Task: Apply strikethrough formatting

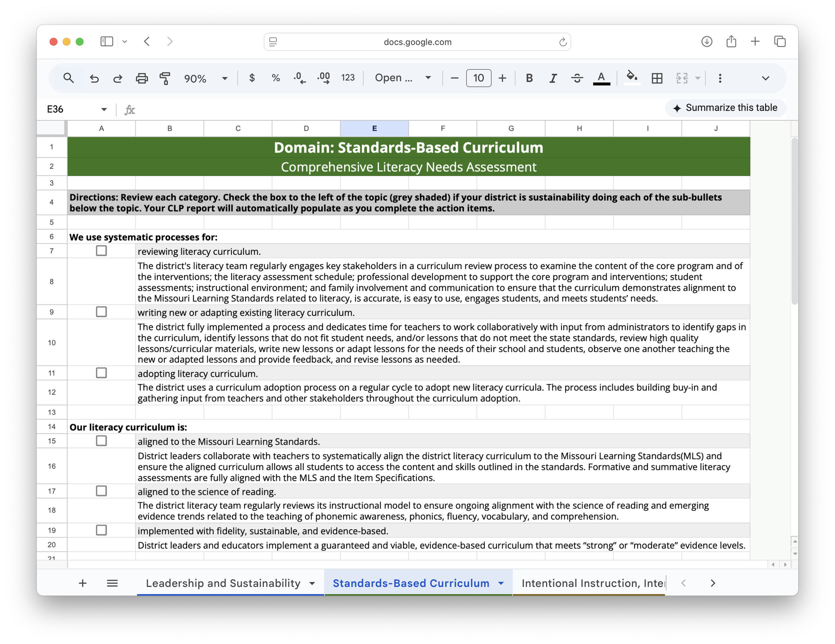Action: click(x=577, y=78)
